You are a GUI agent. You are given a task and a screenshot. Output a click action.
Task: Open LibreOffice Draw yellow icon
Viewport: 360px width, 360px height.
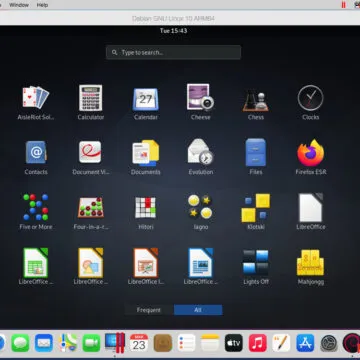pyautogui.click(x=91, y=263)
